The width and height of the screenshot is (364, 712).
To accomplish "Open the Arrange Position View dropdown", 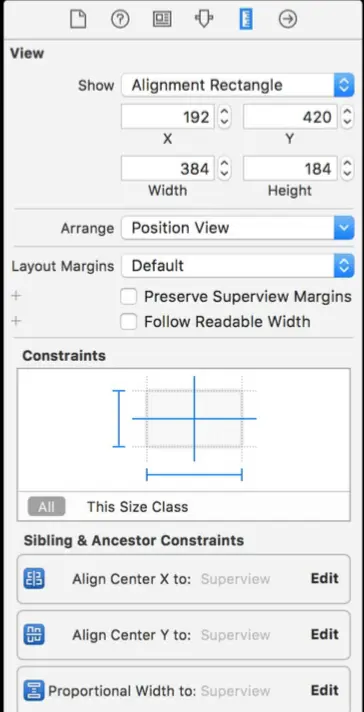I will (x=237, y=227).
